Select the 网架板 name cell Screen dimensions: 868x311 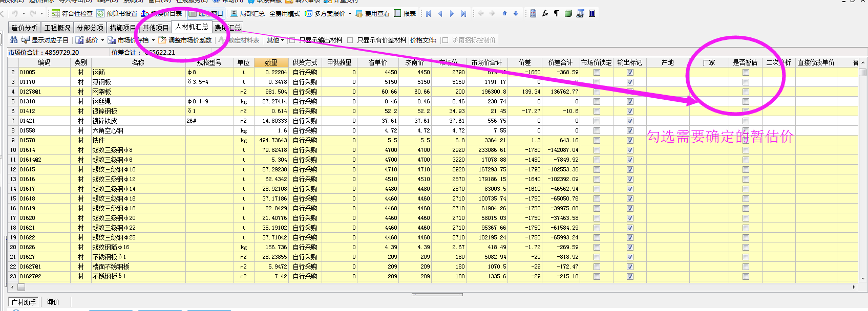[138, 92]
